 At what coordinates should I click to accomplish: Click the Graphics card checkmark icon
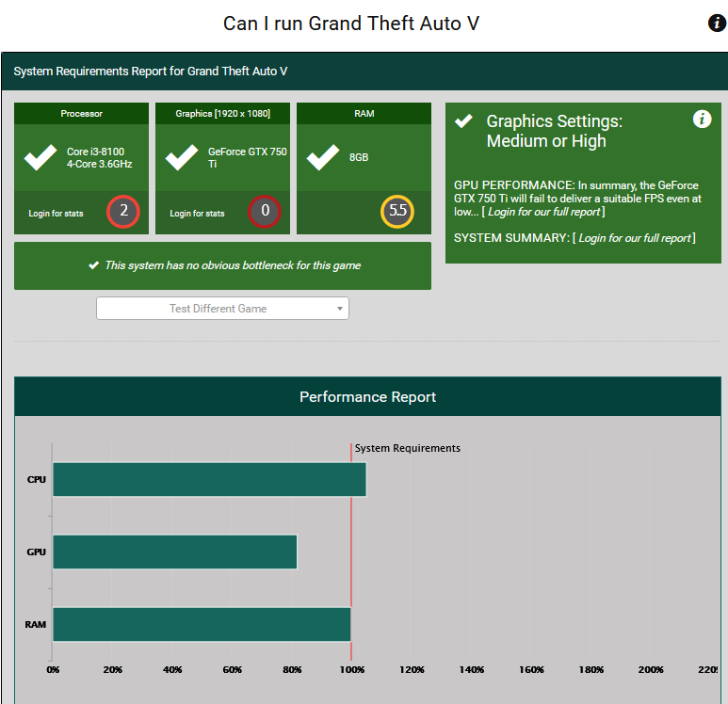pos(182,157)
